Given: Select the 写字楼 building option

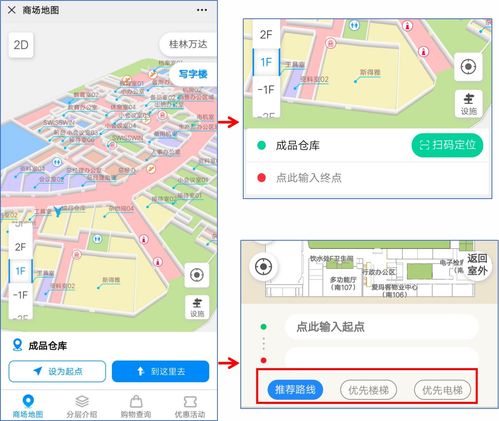Looking at the screenshot, I should point(193,74).
